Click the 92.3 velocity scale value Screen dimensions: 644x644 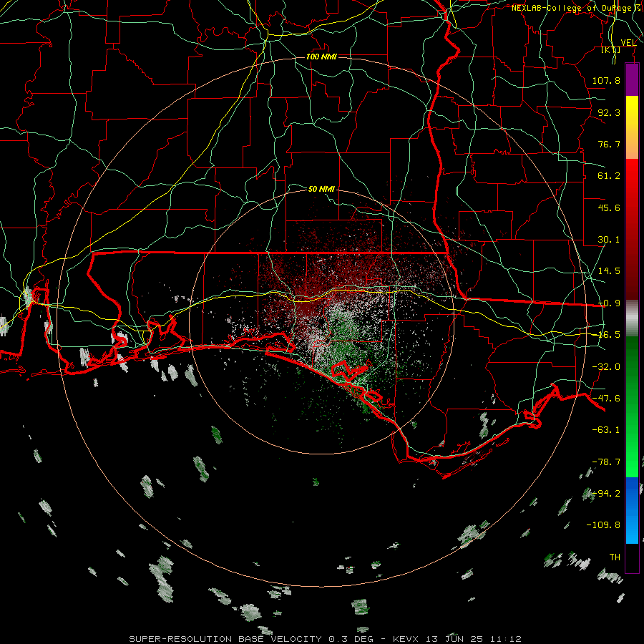(x=609, y=112)
